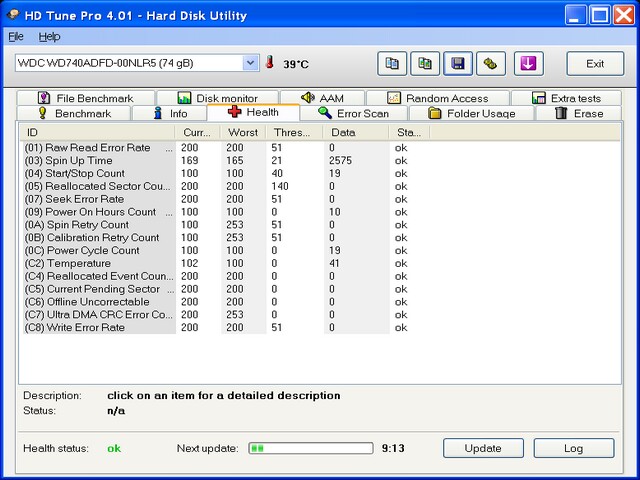Click the save screenshot floppy disk icon
The image size is (640, 480).
click(458, 64)
